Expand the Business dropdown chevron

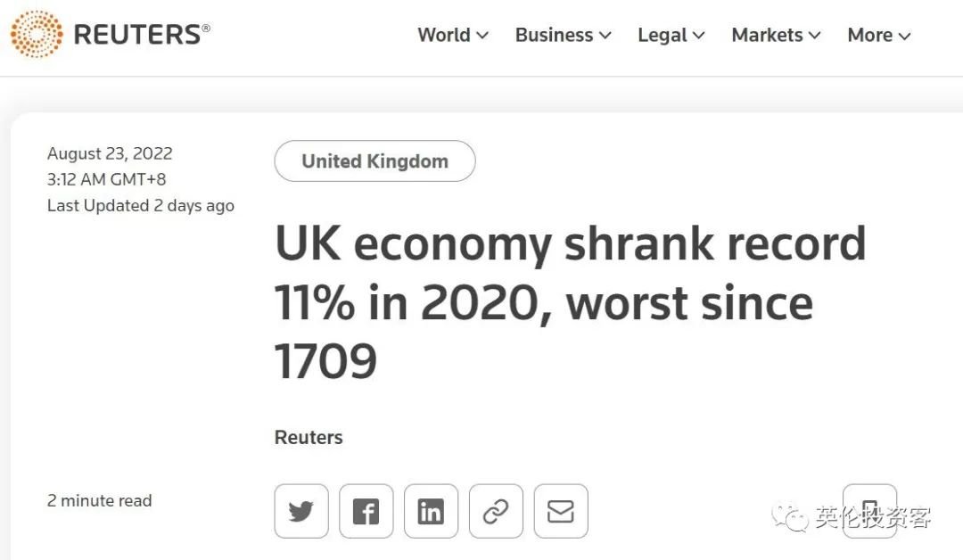[605, 36]
